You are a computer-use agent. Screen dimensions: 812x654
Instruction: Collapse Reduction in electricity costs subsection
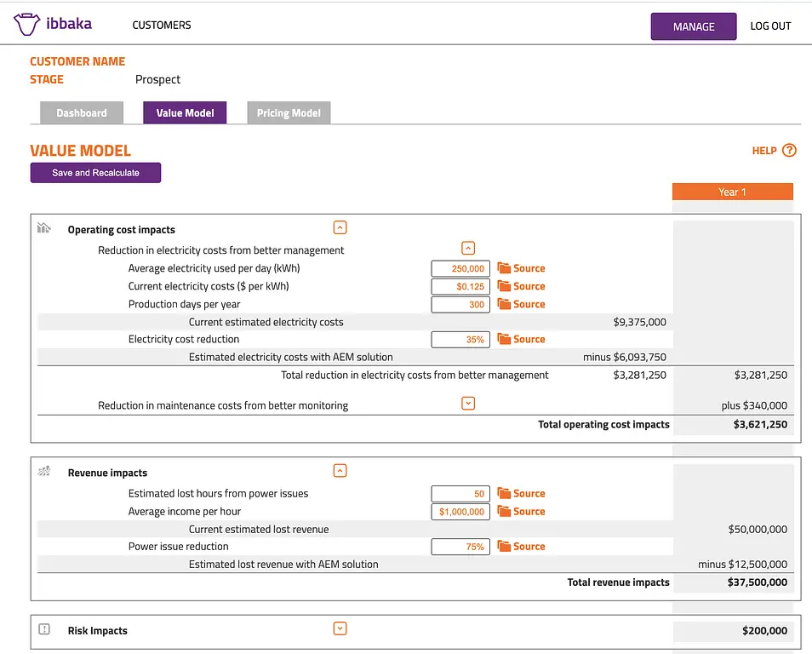[468, 248]
